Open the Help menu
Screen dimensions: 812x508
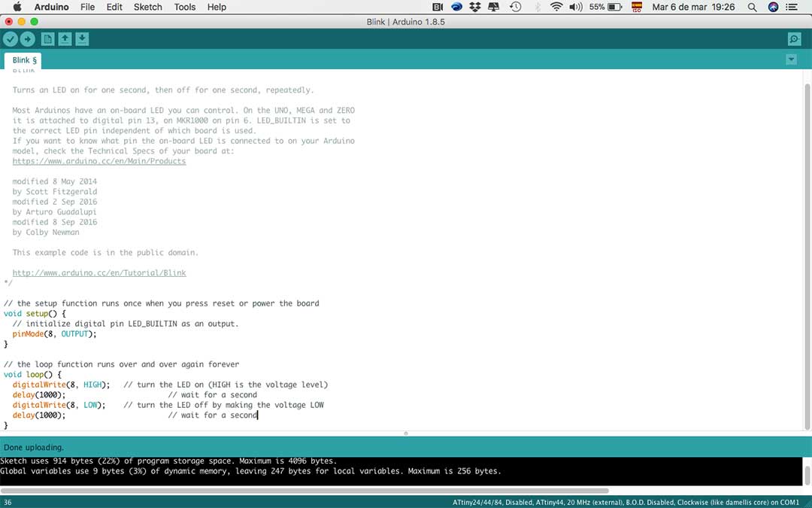click(x=217, y=7)
